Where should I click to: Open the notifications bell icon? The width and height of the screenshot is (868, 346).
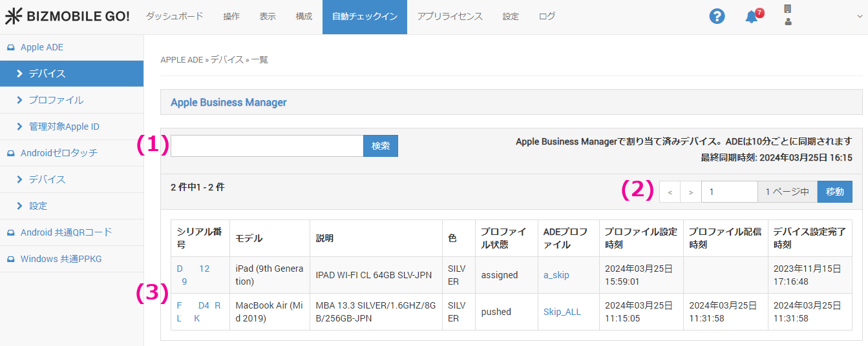point(752,17)
